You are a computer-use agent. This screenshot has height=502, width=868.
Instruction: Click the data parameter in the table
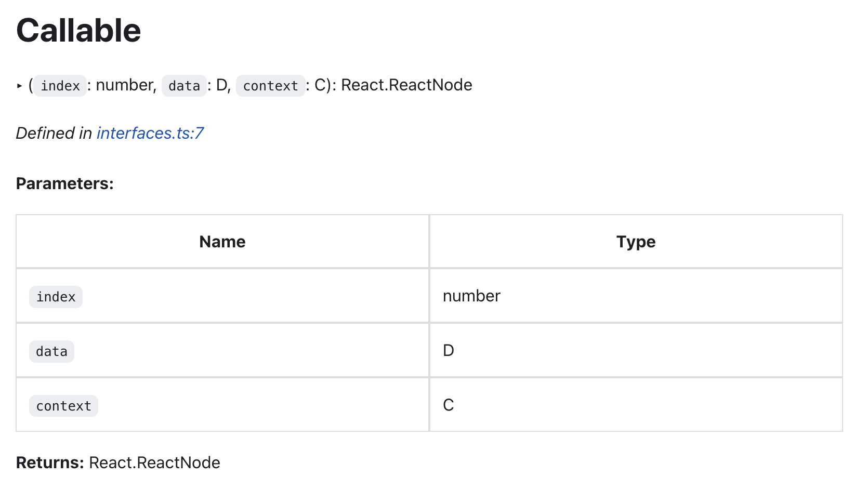pos(51,351)
